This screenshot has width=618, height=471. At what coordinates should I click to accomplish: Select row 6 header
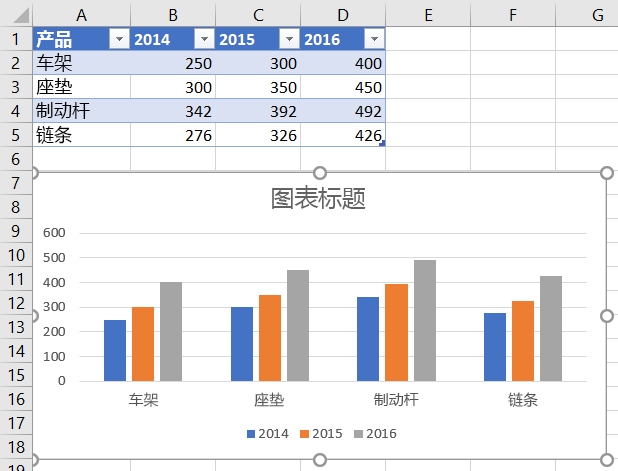[x=16, y=159]
